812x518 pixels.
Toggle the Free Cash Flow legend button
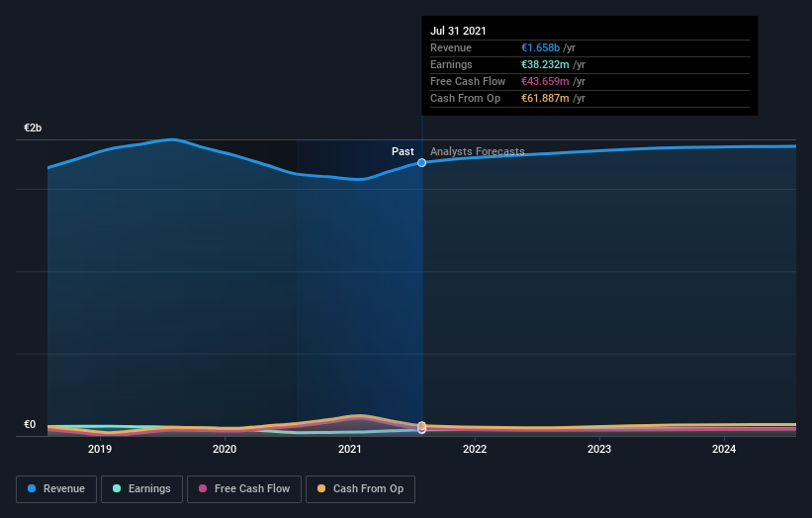coord(244,489)
